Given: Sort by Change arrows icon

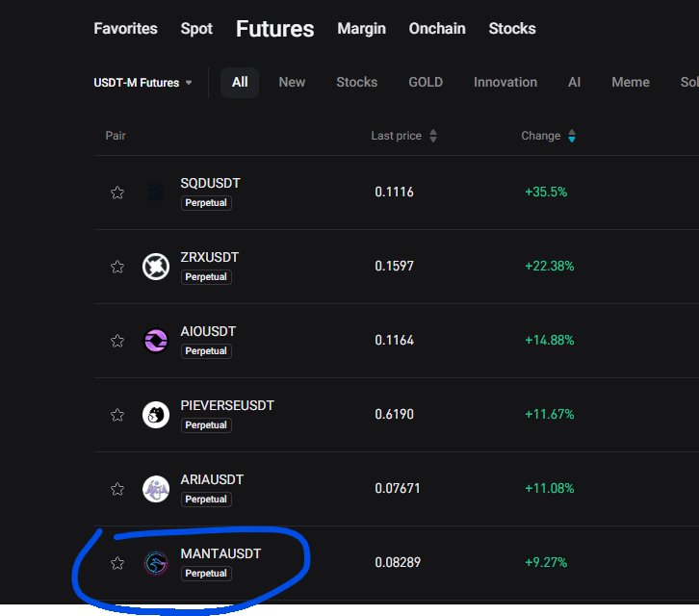Looking at the screenshot, I should click(572, 137).
